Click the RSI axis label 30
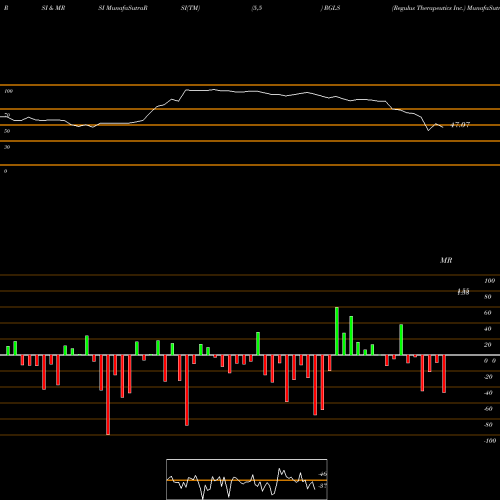Image resolution: width=500 pixels, height=500 pixels. 7,147
